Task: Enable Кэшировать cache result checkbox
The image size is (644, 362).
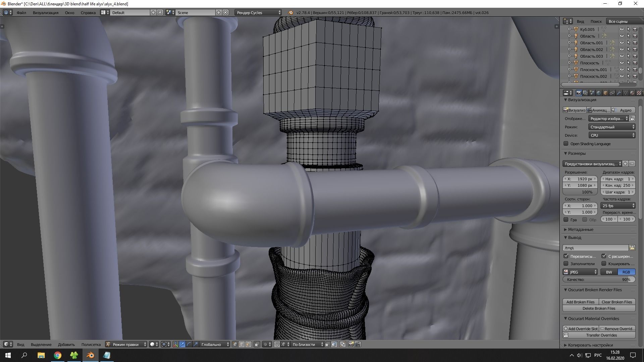Action: (x=604, y=263)
